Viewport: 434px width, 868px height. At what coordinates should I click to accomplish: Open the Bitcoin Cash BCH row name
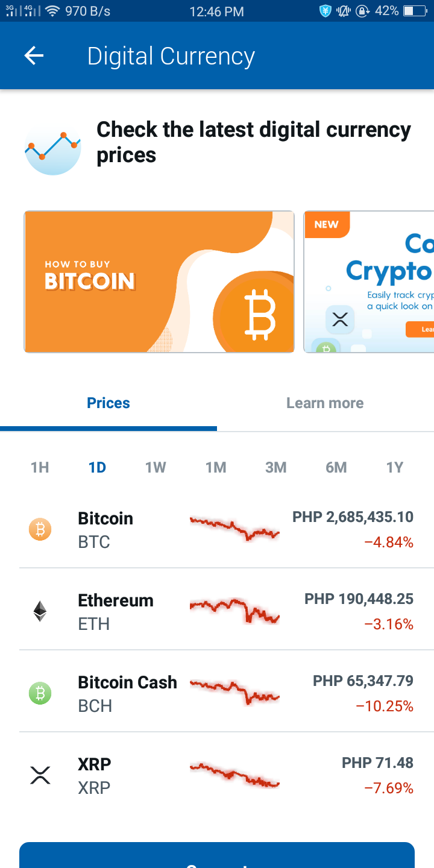(x=127, y=694)
